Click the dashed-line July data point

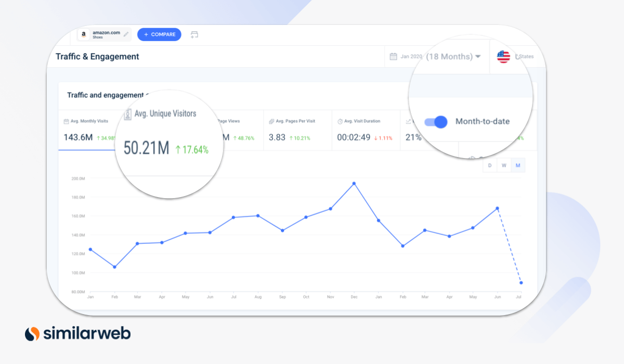click(x=521, y=283)
